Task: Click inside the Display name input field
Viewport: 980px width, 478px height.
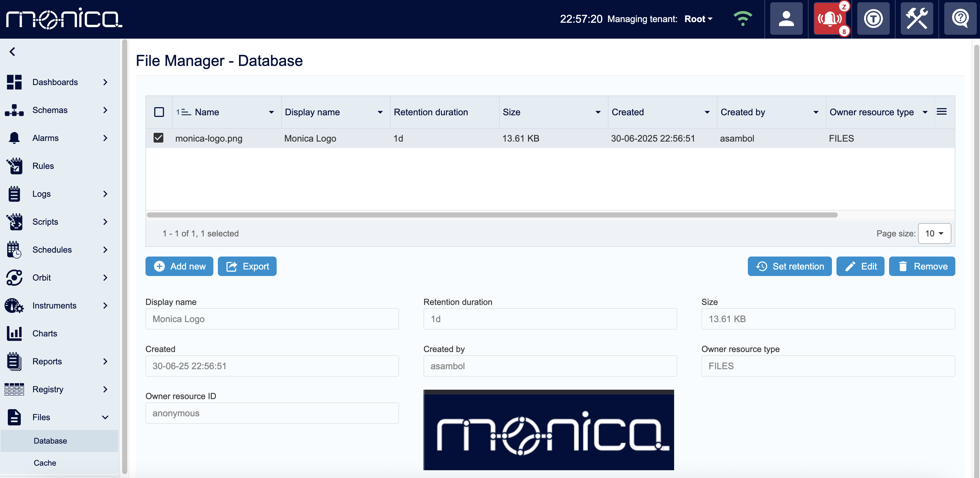Action: pyautogui.click(x=272, y=319)
